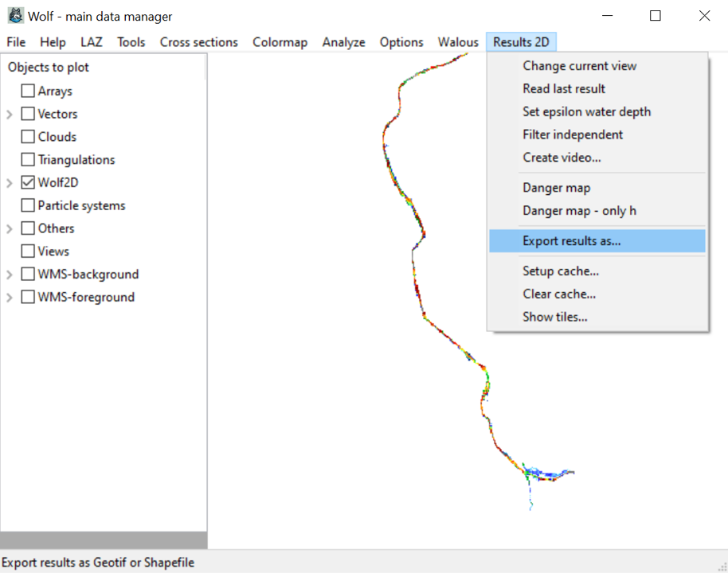728x573 pixels.
Task: Click the Wolf app icon in title bar
Action: tap(15, 16)
